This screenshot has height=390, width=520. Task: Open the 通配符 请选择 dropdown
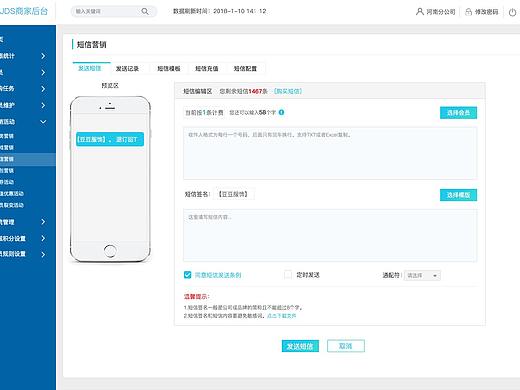(422, 275)
